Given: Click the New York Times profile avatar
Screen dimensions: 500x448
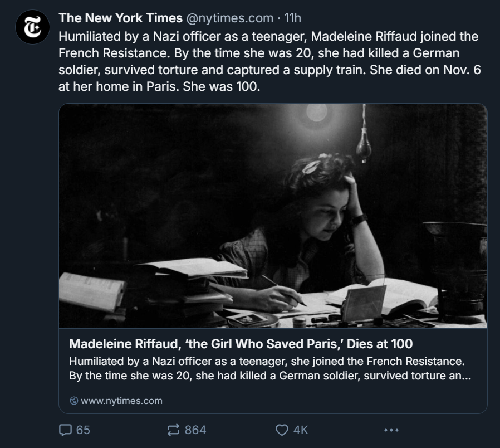Looking at the screenshot, I should point(33,27).
